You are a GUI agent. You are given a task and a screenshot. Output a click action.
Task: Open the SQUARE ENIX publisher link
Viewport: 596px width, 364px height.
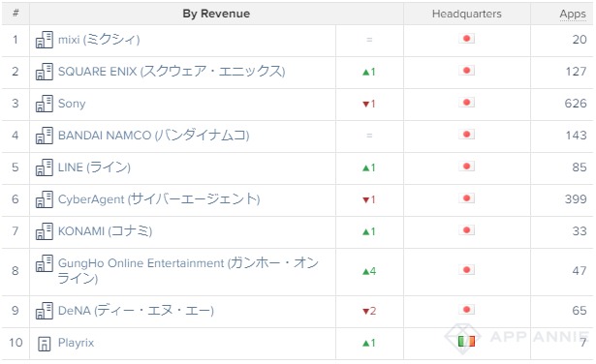click(x=172, y=72)
